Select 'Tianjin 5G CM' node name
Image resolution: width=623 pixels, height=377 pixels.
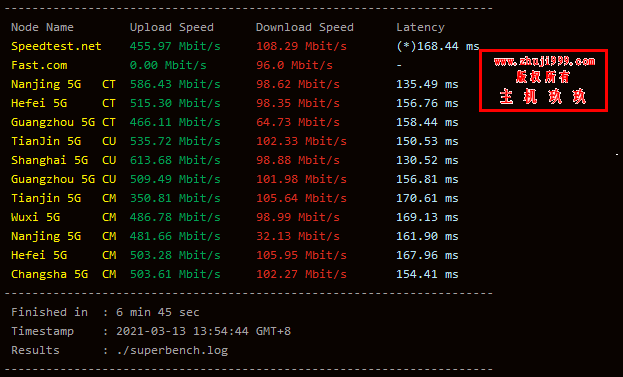(x=63, y=198)
